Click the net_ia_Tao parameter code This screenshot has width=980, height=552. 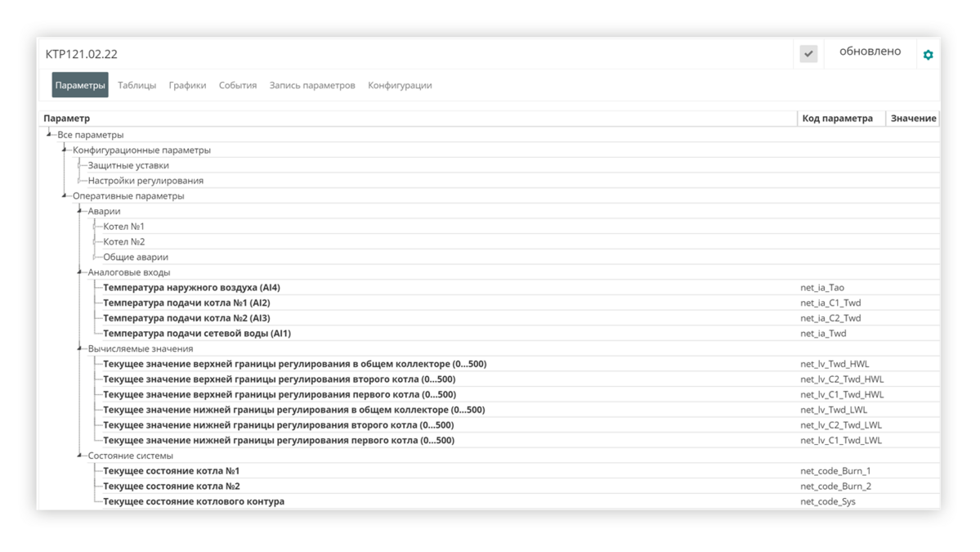[x=822, y=288]
